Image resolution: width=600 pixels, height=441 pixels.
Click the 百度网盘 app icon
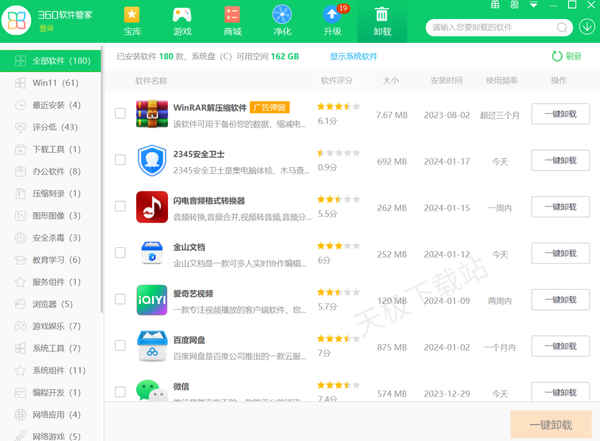coord(152,346)
